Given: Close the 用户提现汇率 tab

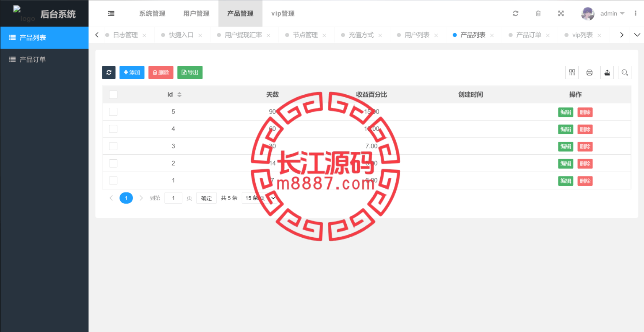Looking at the screenshot, I should (268, 35).
